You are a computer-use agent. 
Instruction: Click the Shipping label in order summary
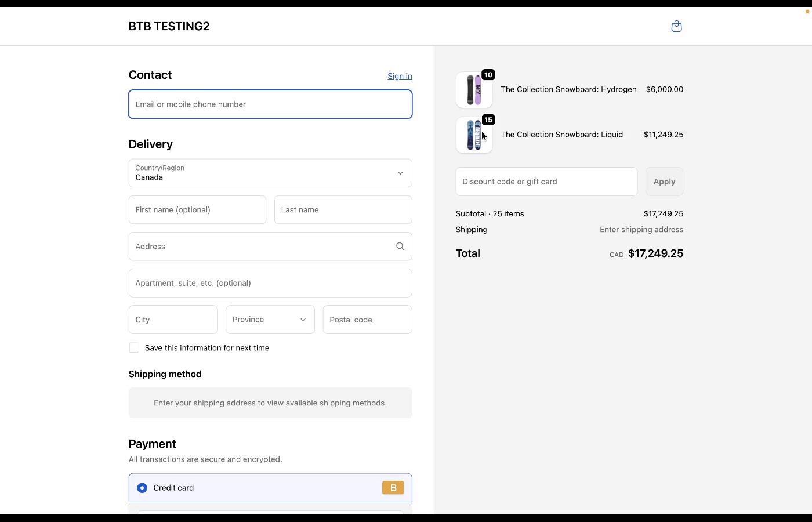(472, 230)
